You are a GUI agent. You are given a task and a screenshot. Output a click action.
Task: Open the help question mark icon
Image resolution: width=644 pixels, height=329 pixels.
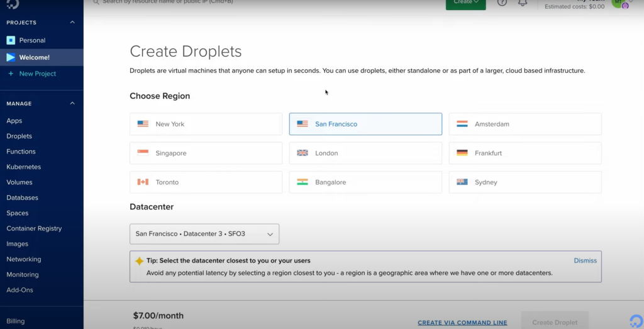point(502,3)
